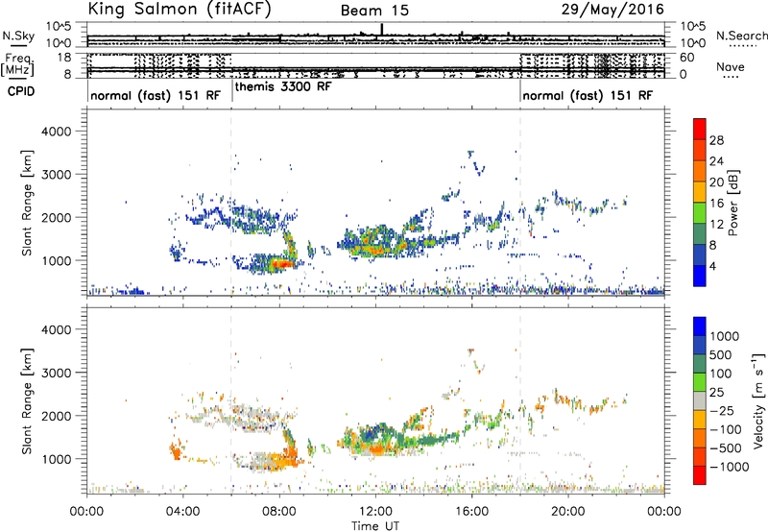
Task: Click the date '29/May/2016'
Action: point(612,10)
